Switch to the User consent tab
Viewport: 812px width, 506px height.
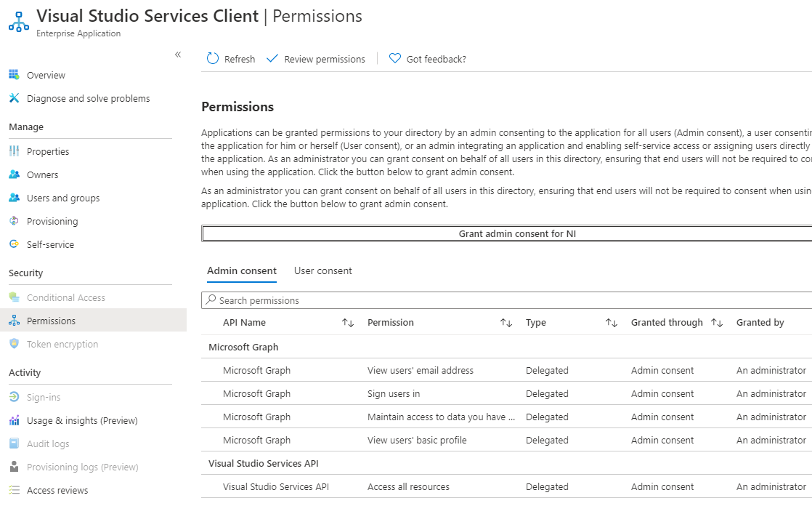coord(322,270)
